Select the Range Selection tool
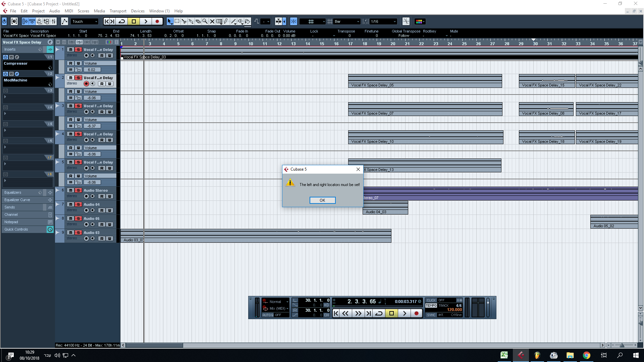 tap(177, 21)
